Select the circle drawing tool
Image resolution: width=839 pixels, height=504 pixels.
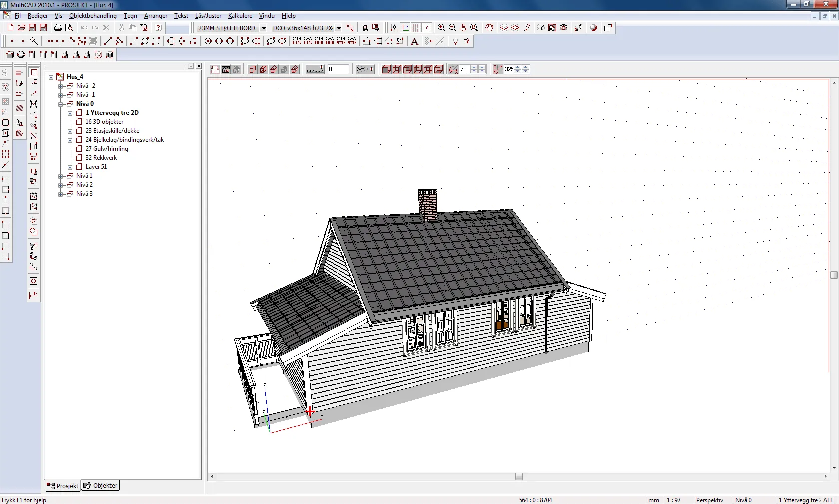point(208,42)
